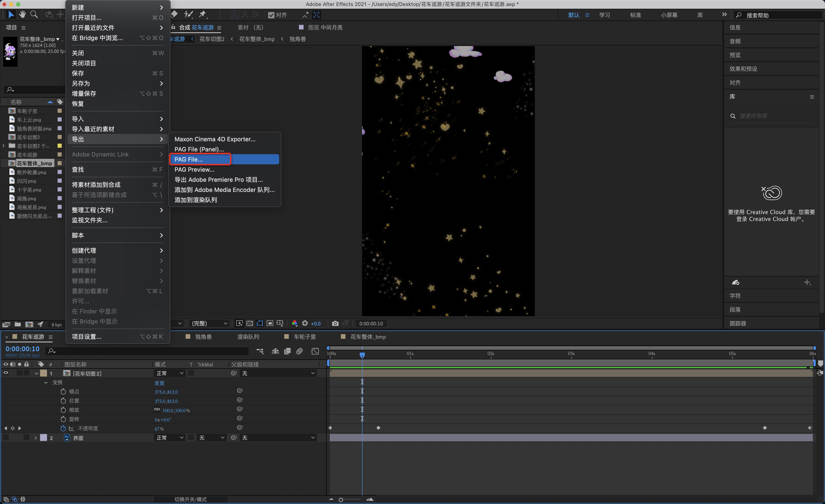
Task: Click 重置 link for transform
Action: pos(159,383)
